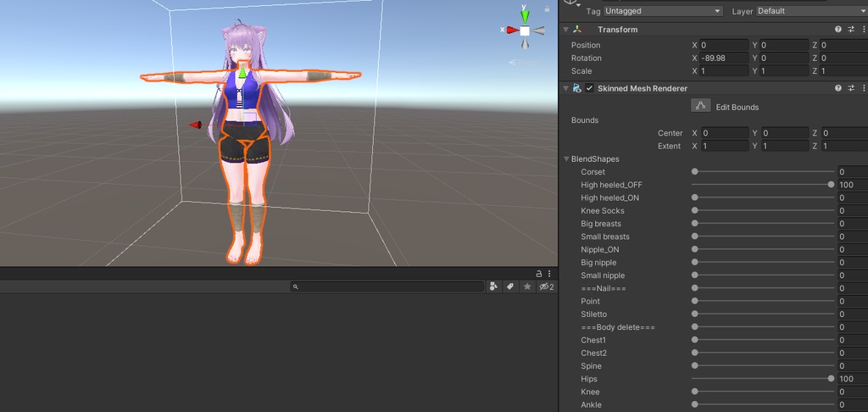Toggle the Project panel lock icon

[538, 274]
